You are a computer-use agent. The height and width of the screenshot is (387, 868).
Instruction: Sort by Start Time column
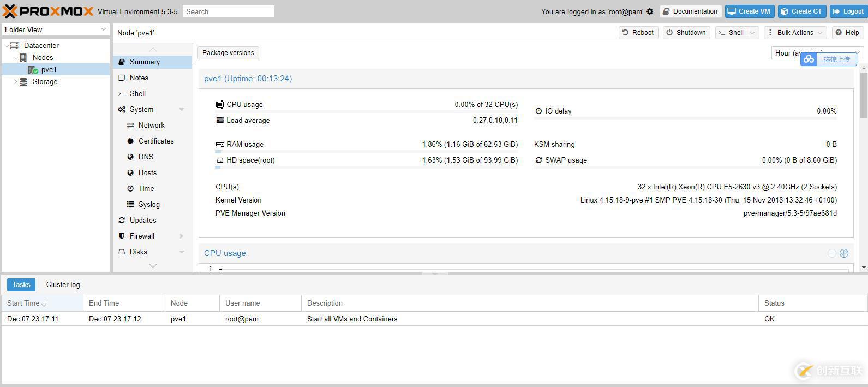tap(42, 303)
